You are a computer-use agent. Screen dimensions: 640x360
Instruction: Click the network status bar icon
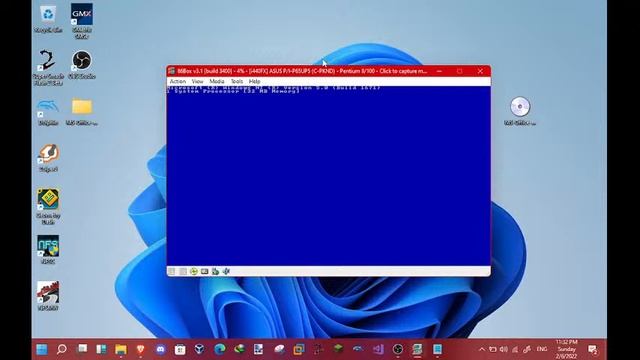point(215,271)
